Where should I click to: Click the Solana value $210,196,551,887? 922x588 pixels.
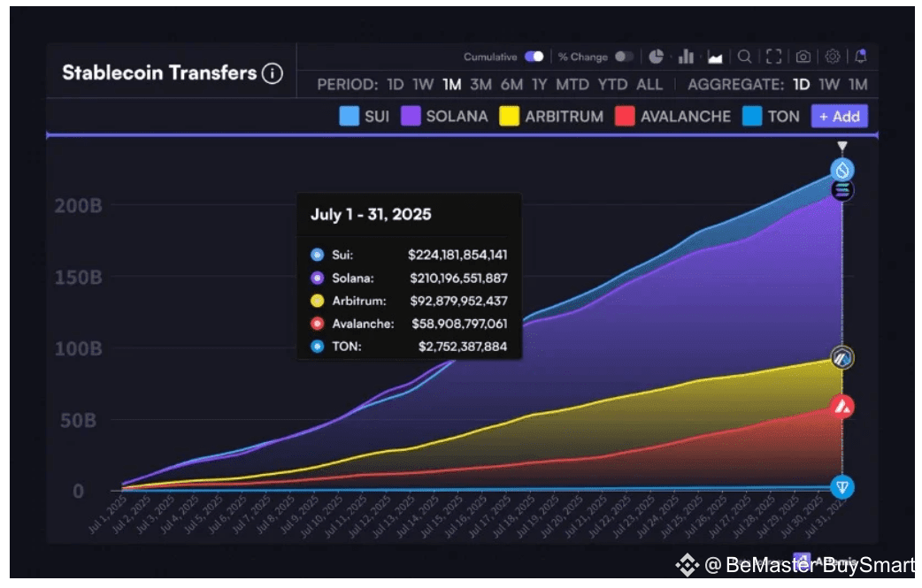click(458, 278)
